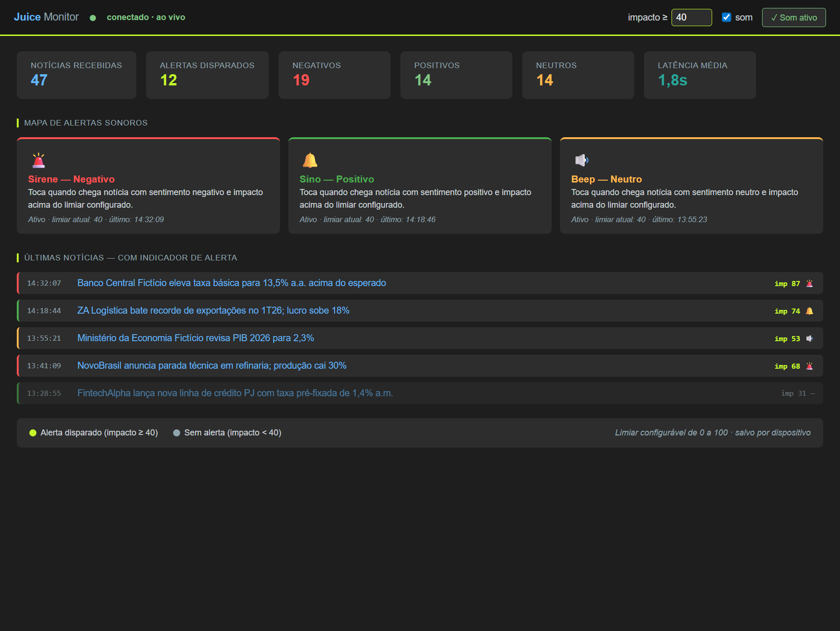Click the bell icon in the Positivo card
This screenshot has width=840, height=631.
tap(310, 160)
